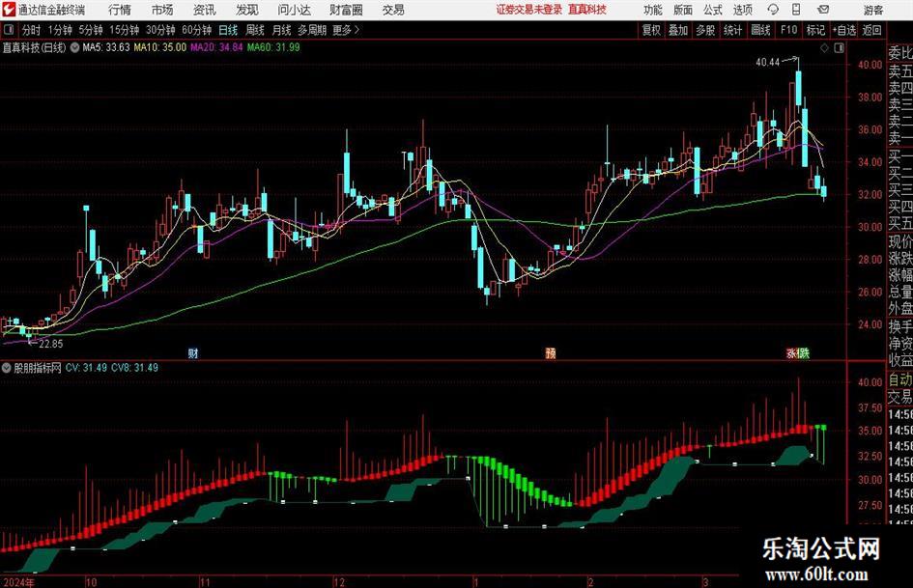Expand the 股朋指标网 indicator dropdown icon
Viewport: 913px width, 588px height.
pyautogui.click(x=7, y=368)
